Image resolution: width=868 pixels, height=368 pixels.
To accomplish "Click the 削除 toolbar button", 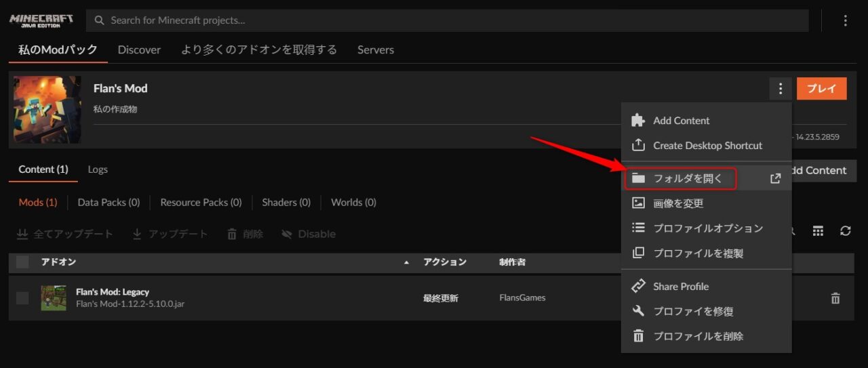I will [x=245, y=234].
